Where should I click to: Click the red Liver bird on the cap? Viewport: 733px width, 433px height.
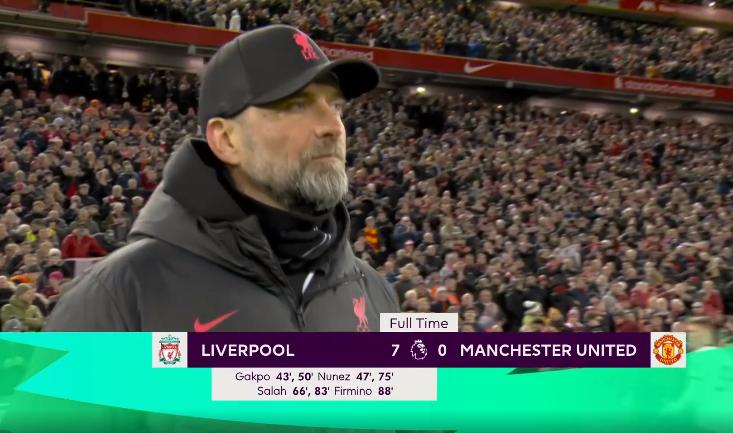(x=305, y=46)
